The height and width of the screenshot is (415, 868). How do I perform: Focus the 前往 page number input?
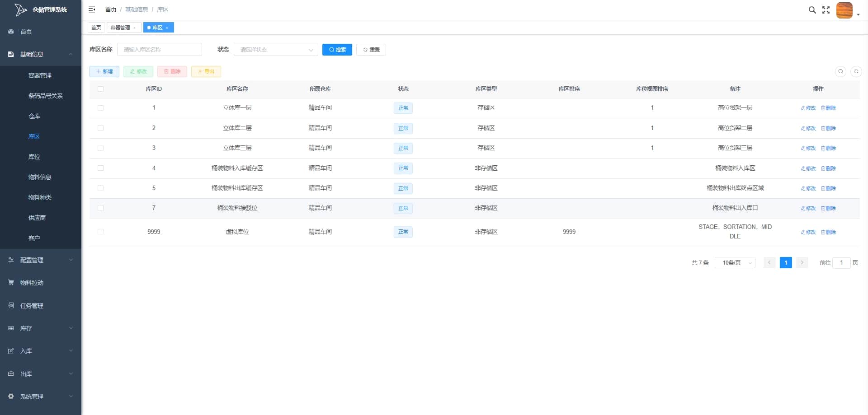[841, 262]
